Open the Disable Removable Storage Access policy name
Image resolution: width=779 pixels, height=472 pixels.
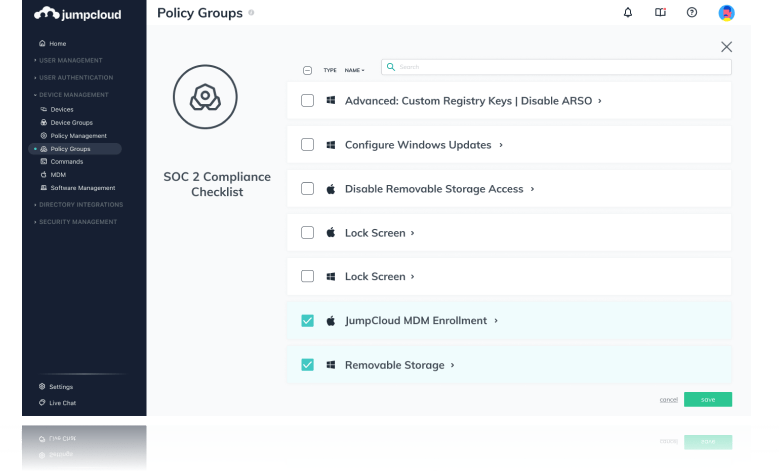(x=434, y=189)
